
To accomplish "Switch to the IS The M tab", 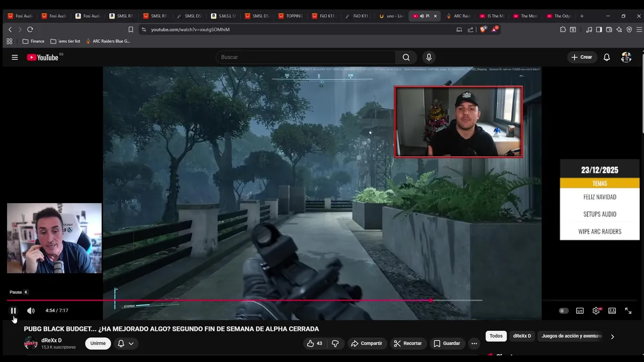I will coord(492,16).
